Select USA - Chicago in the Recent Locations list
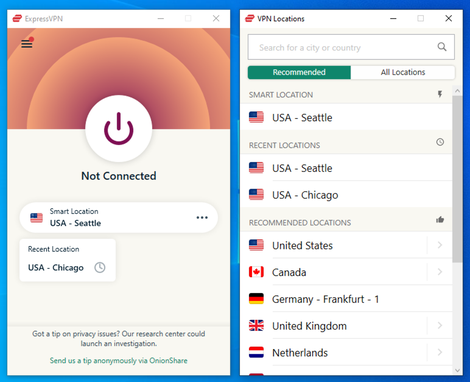Image resolution: width=470 pixels, height=382 pixels. coord(346,195)
